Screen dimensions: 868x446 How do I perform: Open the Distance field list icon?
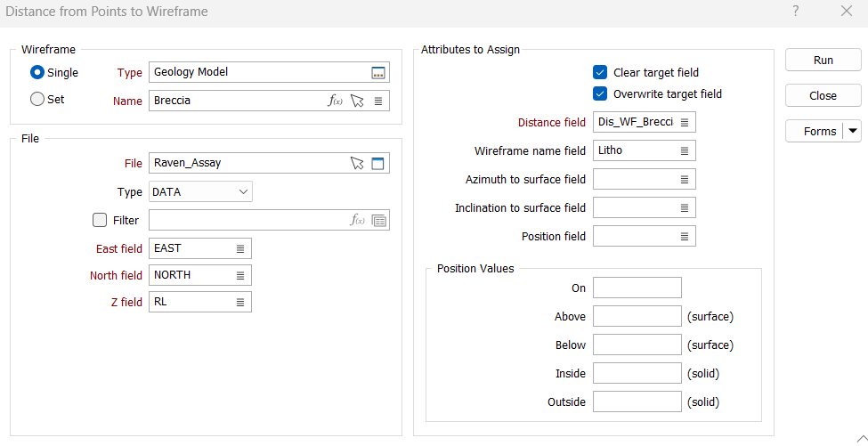point(685,123)
